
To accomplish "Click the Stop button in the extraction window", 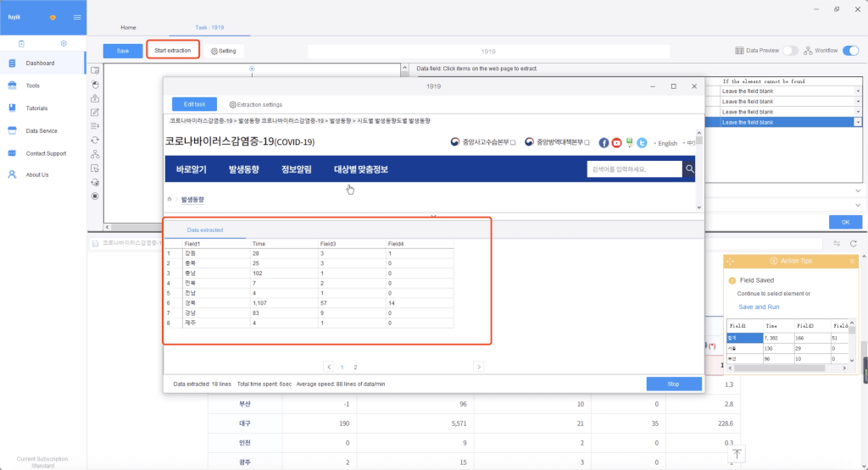I will 674,384.
